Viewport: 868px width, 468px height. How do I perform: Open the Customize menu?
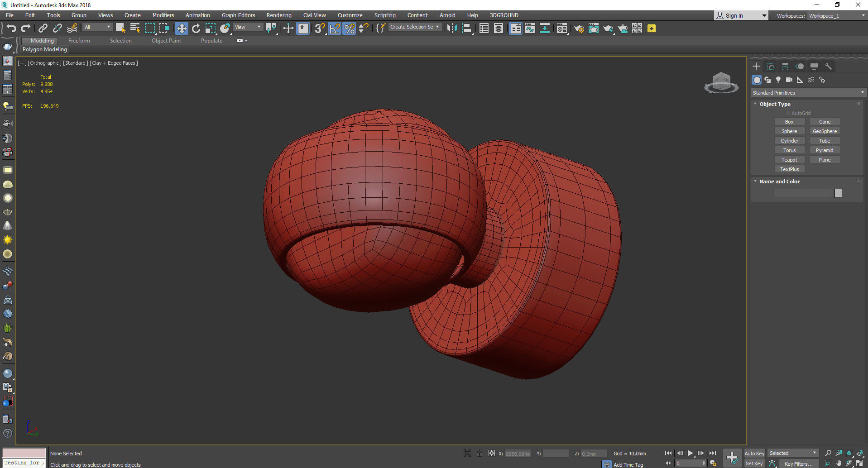coord(350,15)
